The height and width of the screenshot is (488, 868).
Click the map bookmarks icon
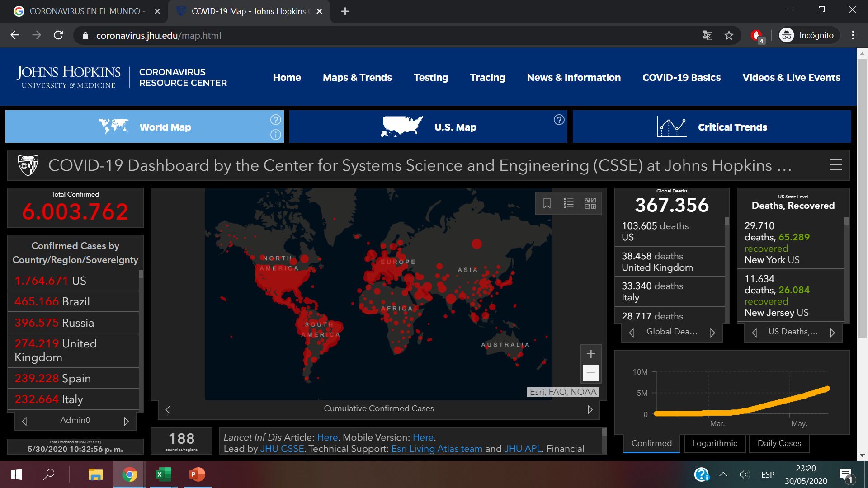[x=547, y=203]
